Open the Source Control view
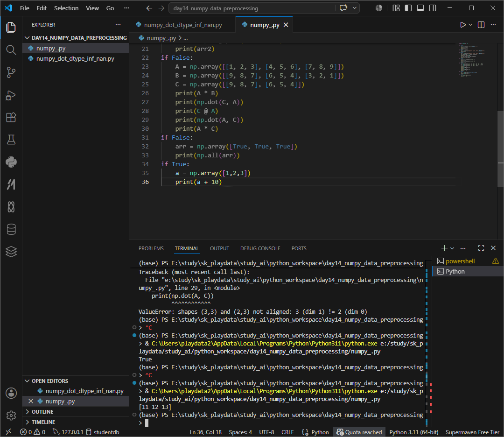The height and width of the screenshot is (437, 504). (11, 72)
